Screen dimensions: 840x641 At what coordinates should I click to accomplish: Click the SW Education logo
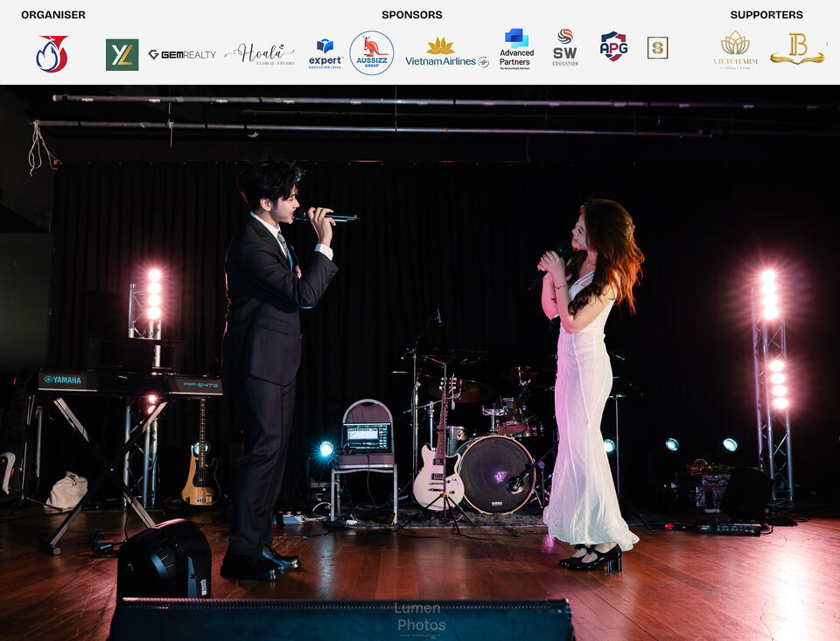pyautogui.click(x=565, y=48)
